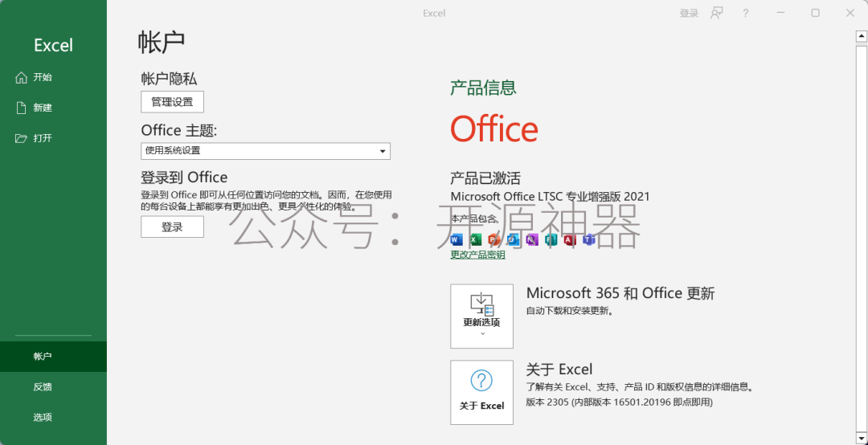868x445 pixels.
Task: Click the scrollbar down arrow
Action: point(862,439)
